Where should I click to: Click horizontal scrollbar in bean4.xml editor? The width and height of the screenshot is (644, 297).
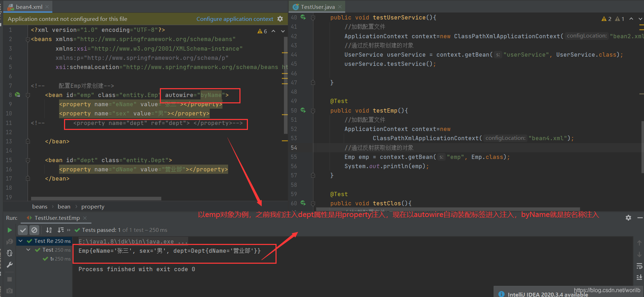click(96, 199)
